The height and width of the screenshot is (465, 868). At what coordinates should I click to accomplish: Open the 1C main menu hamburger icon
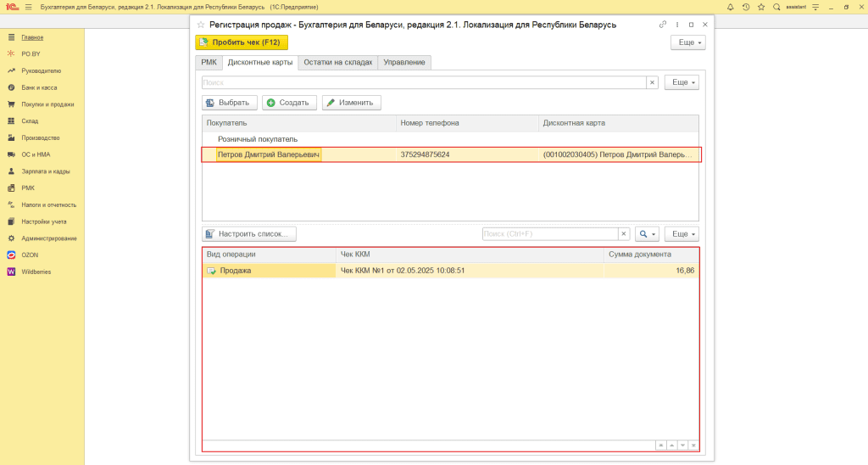tap(28, 7)
